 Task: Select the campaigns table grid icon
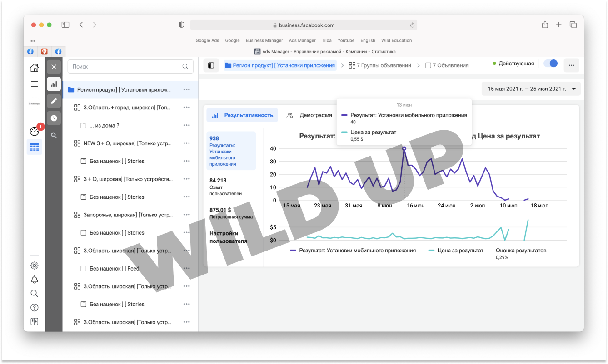(x=35, y=147)
